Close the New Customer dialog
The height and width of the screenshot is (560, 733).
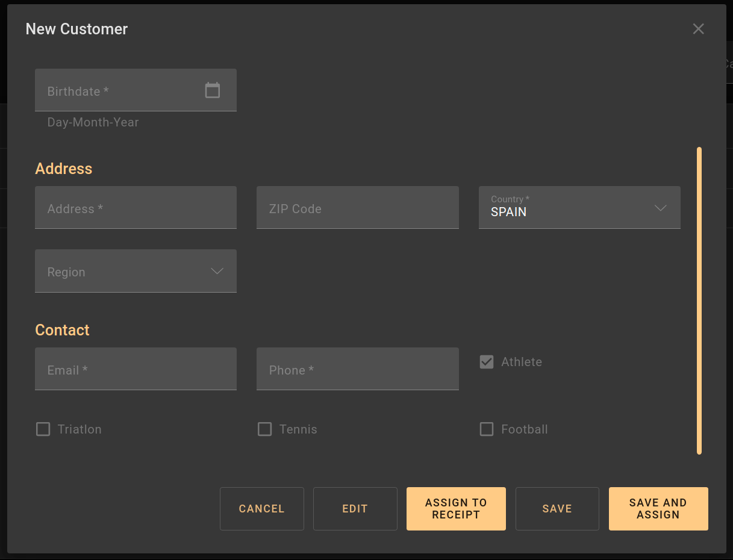pyautogui.click(x=698, y=29)
